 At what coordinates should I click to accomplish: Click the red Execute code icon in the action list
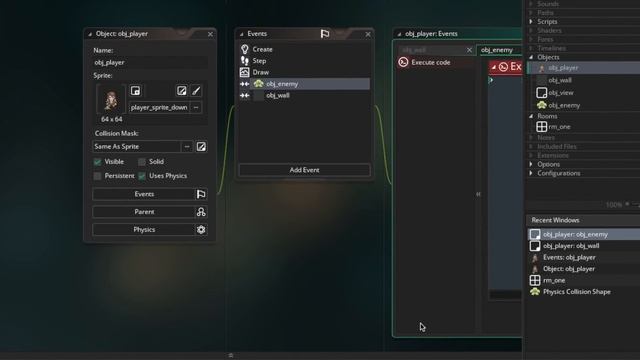403,62
